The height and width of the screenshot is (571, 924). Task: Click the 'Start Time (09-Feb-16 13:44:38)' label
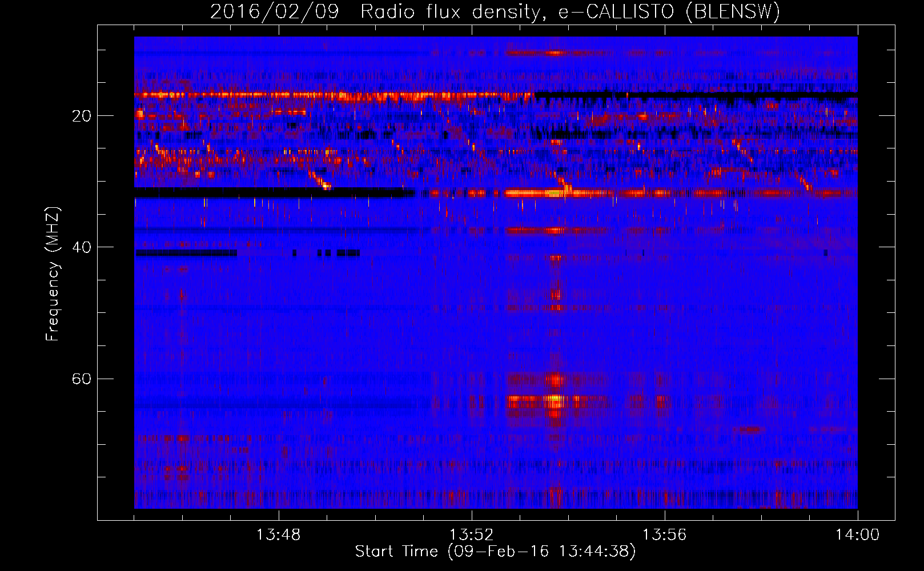point(495,552)
